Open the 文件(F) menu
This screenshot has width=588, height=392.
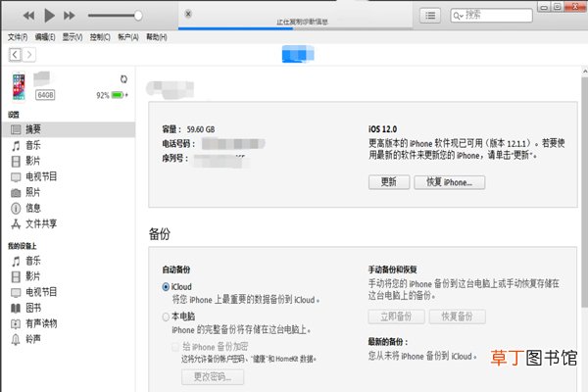(x=18, y=37)
